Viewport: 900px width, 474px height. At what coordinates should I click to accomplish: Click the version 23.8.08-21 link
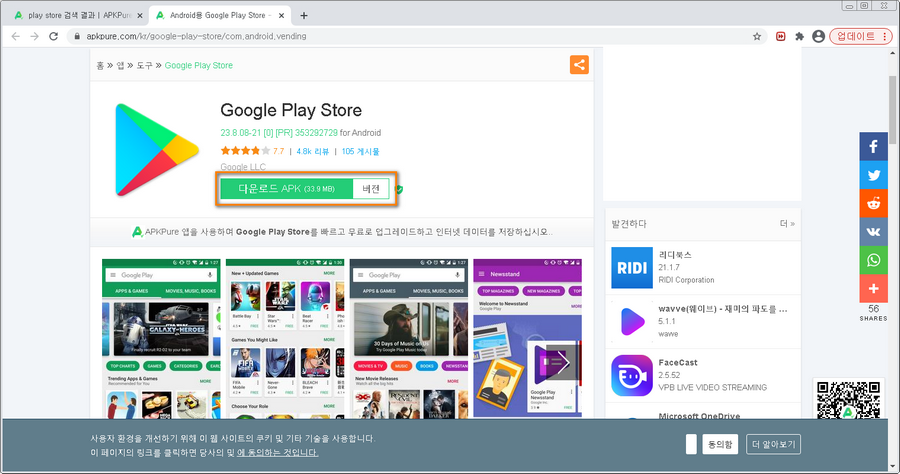pos(279,133)
